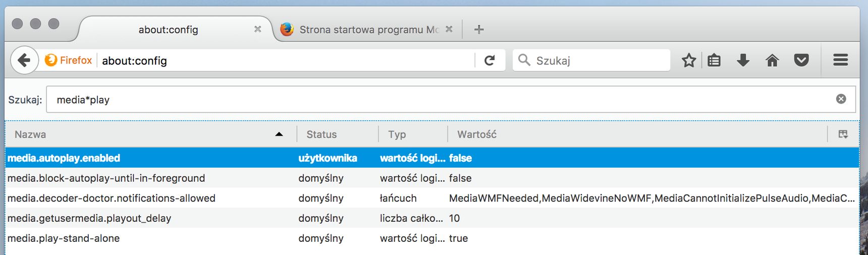The height and width of the screenshot is (255, 868).
Task: Click the Nazwa sort direction arrow
Action: click(x=279, y=134)
